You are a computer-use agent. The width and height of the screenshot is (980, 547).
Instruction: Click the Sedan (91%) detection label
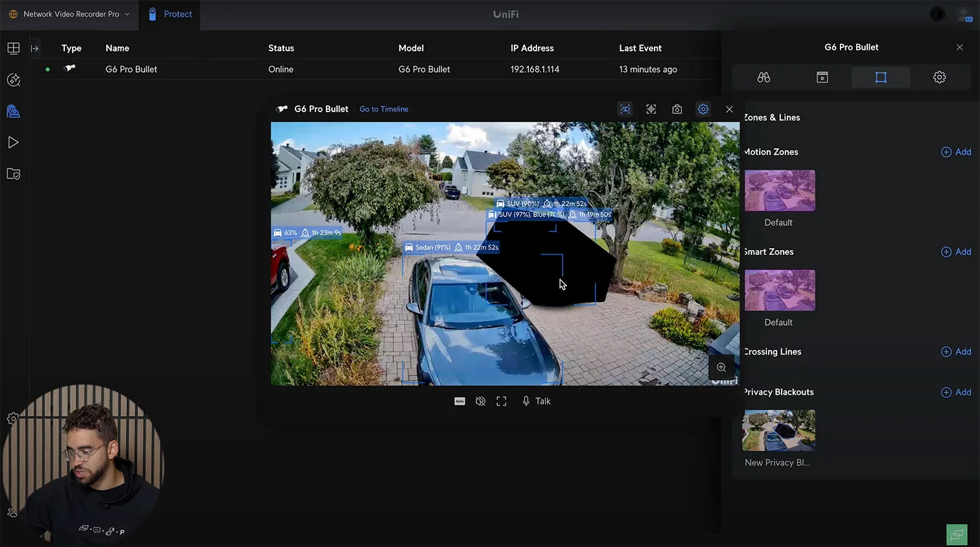(x=451, y=248)
